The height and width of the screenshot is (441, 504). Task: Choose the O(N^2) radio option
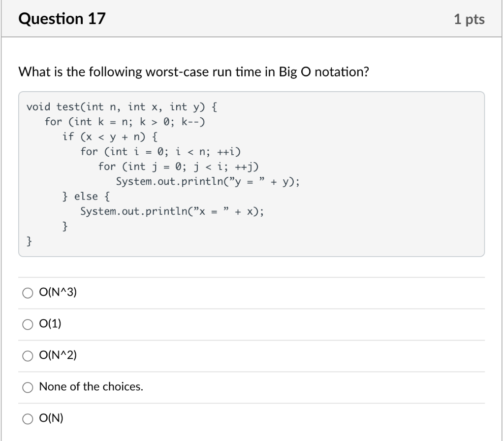tap(28, 356)
